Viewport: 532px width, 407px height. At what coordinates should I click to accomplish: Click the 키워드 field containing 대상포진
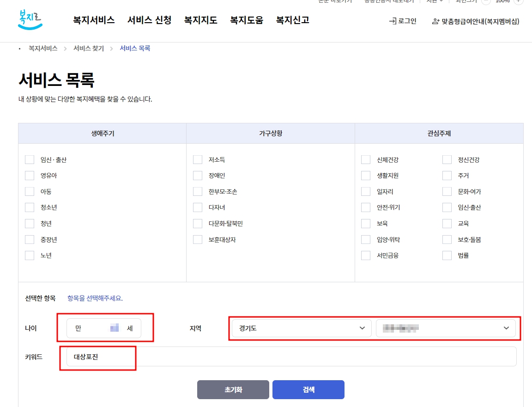coord(98,356)
